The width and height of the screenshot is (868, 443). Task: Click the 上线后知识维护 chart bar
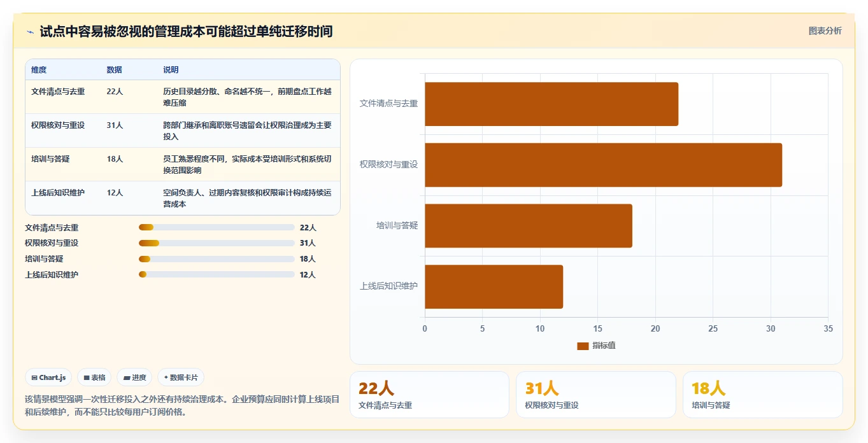pos(494,286)
